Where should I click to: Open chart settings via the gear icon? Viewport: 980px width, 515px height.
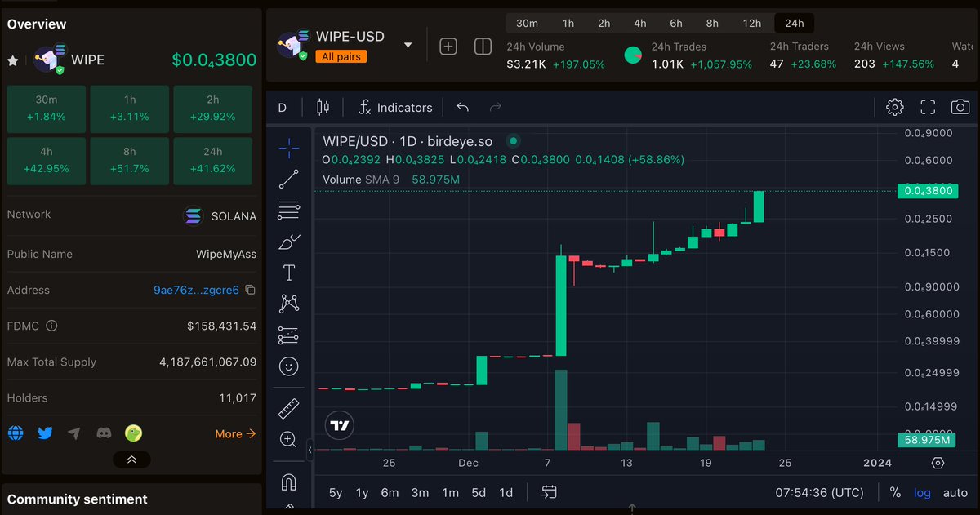coord(894,107)
